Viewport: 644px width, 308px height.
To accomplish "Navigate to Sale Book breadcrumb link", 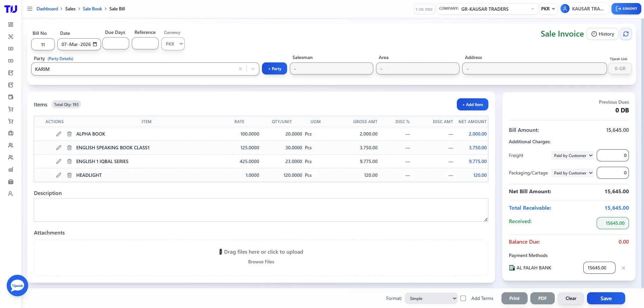I will [x=92, y=8].
